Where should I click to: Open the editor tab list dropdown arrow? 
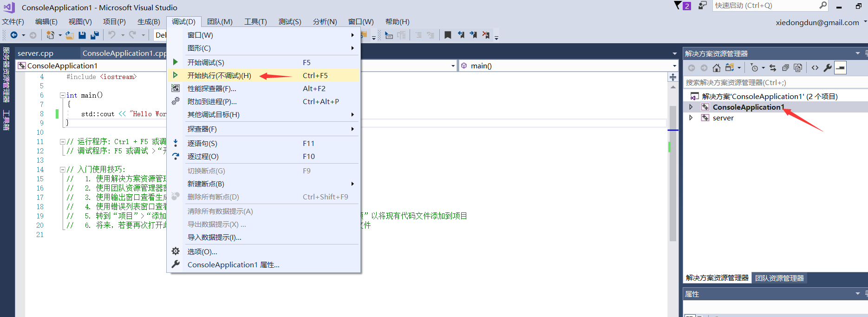(675, 53)
